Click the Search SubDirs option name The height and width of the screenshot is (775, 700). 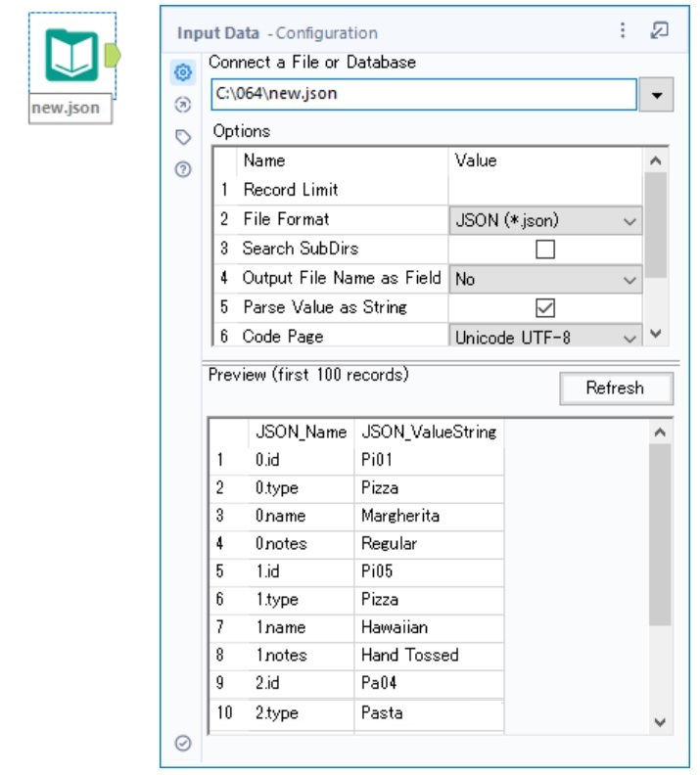(301, 249)
